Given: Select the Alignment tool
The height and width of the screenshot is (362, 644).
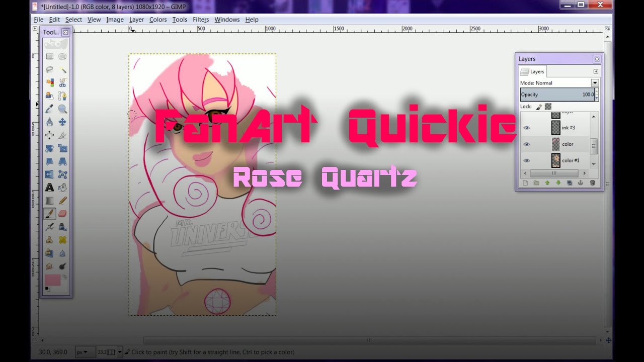Looking at the screenshot, I should pyautogui.click(x=50, y=135).
